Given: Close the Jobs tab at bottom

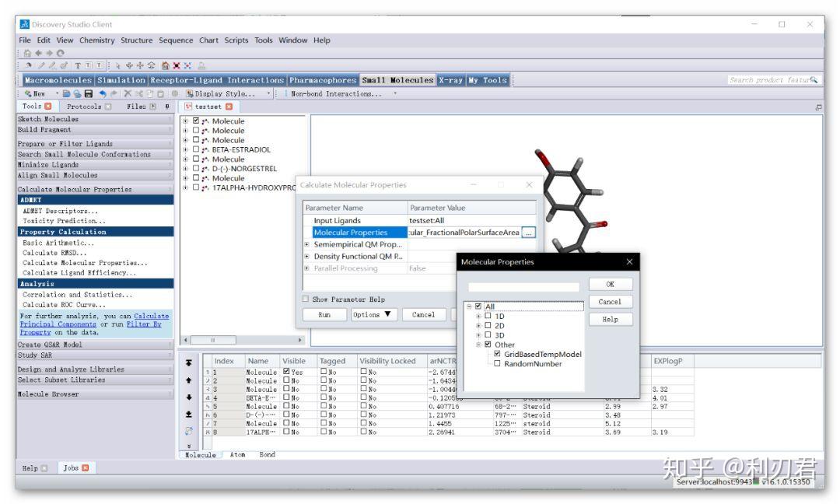Looking at the screenshot, I should 86,468.
